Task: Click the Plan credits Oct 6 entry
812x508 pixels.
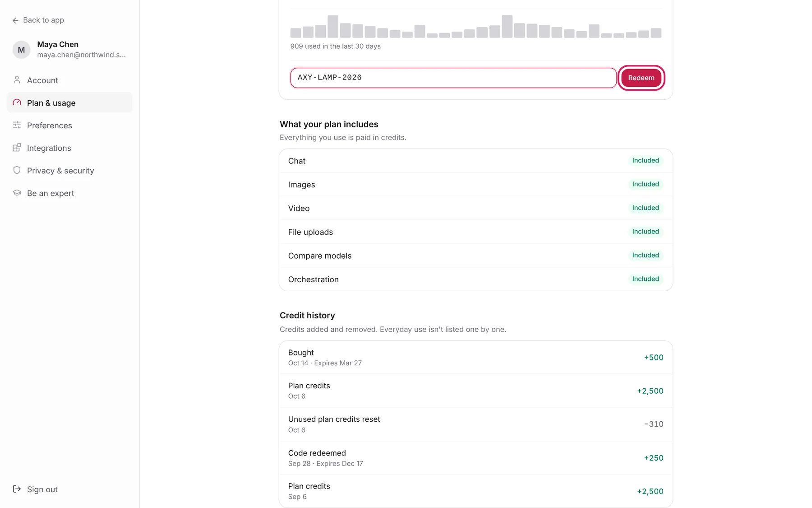Action: (475, 391)
